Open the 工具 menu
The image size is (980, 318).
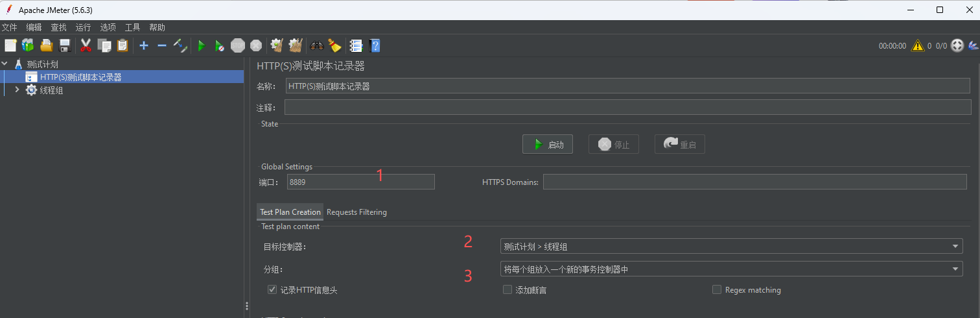tap(132, 27)
